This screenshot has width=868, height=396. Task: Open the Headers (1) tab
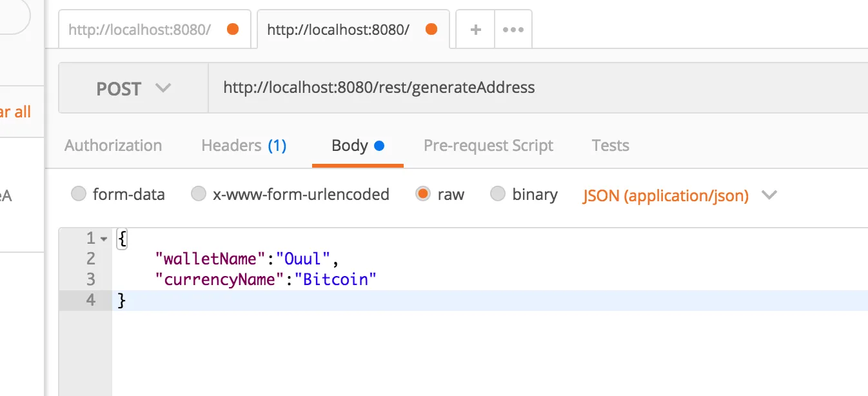pyautogui.click(x=244, y=146)
